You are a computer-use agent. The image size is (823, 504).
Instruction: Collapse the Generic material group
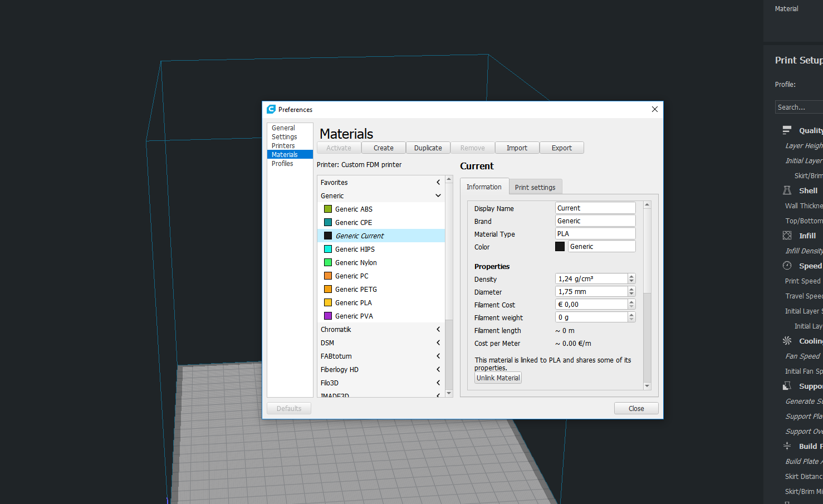[x=438, y=195]
